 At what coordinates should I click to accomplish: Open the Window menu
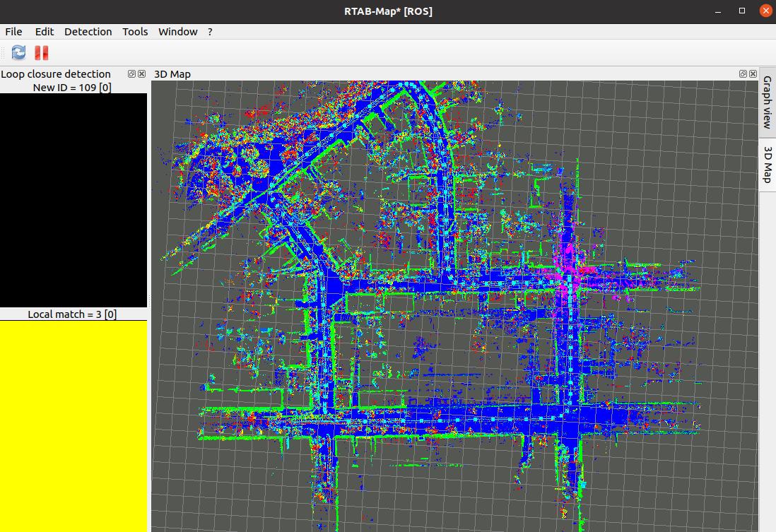pyautogui.click(x=177, y=32)
